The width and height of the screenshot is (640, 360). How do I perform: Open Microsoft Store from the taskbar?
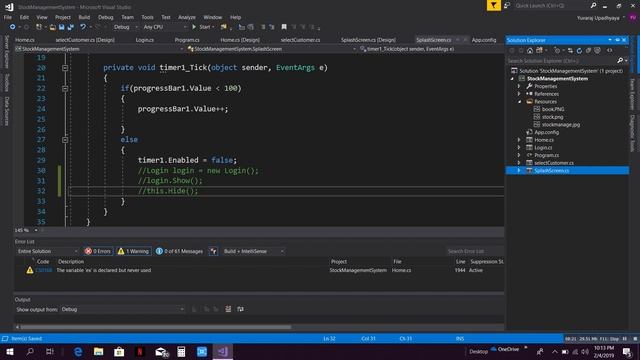119,351
